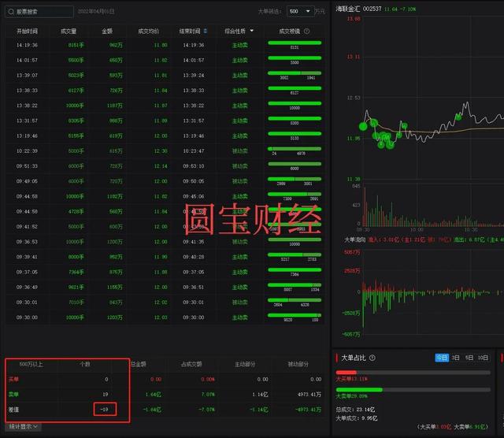Click the 成交量 column header

click(69, 32)
